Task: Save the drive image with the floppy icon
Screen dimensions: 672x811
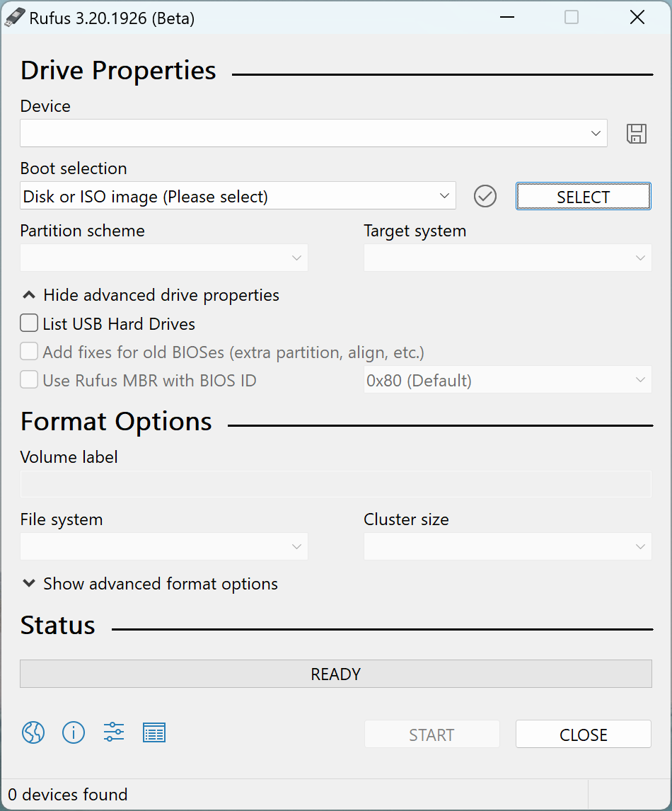Action: pos(636,133)
